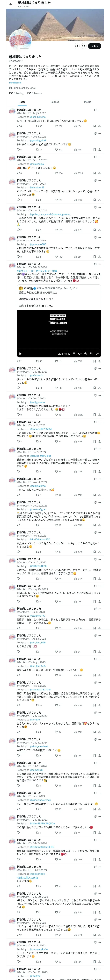The height and width of the screenshot is (980, 110).
Task: Open more options on Aug 5, 2023 post
Action: click(x=100, y=110)
